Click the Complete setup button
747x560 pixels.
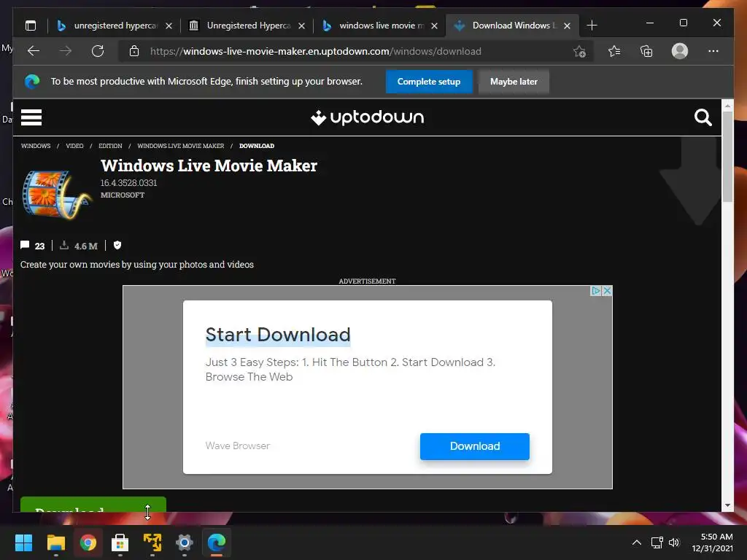pos(429,82)
